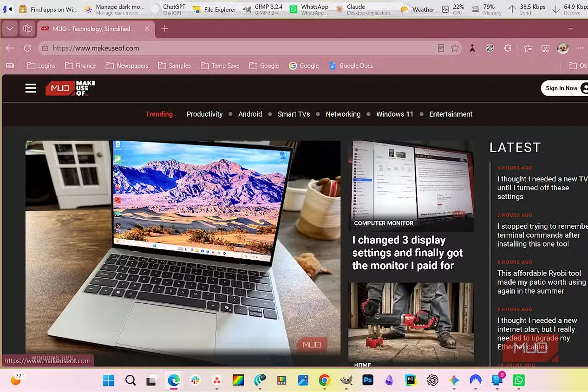Viewport: 588px width, 392px height.
Task: Open the COMPUTER MONITOR category label
Action: (384, 223)
